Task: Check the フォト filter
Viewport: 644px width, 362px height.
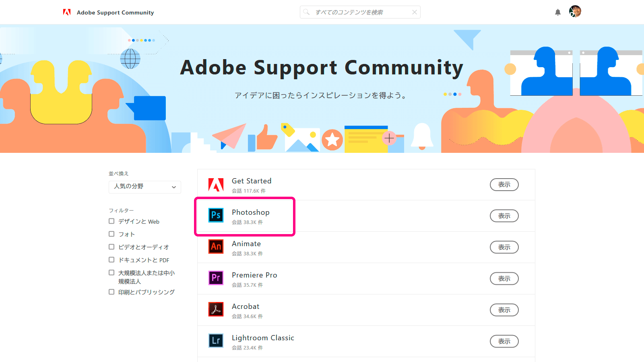Action: click(111, 234)
